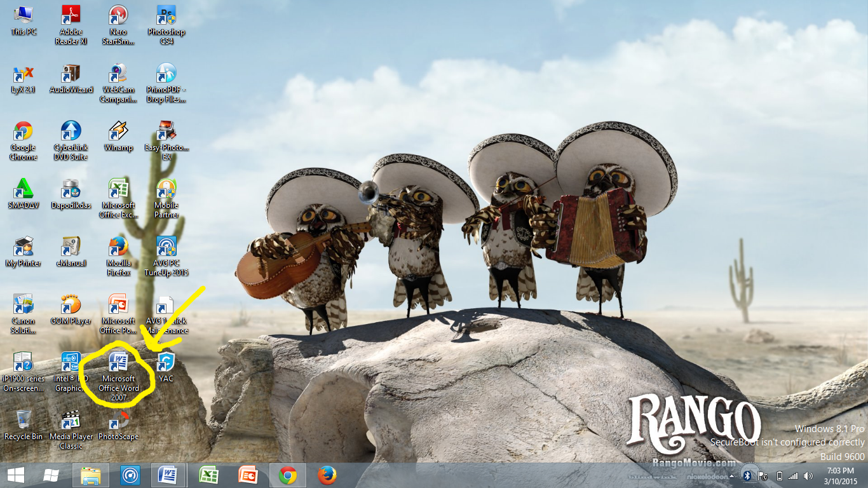Click the Media Player Classic desktop shortcut
Screen dimensions: 868x488
(71, 430)
